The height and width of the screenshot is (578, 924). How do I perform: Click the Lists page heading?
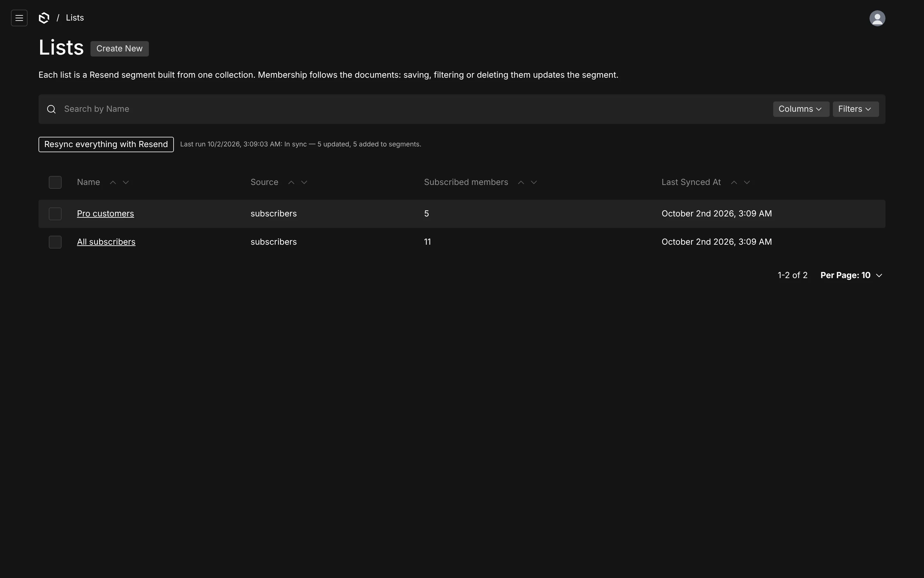[x=61, y=48]
